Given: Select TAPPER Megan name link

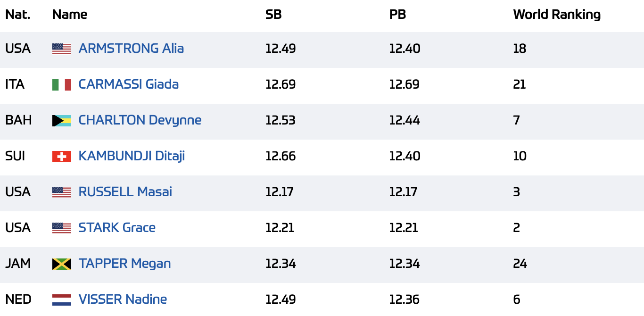Looking at the screenshot, I should pyautogui.click(x=124, y=264).
